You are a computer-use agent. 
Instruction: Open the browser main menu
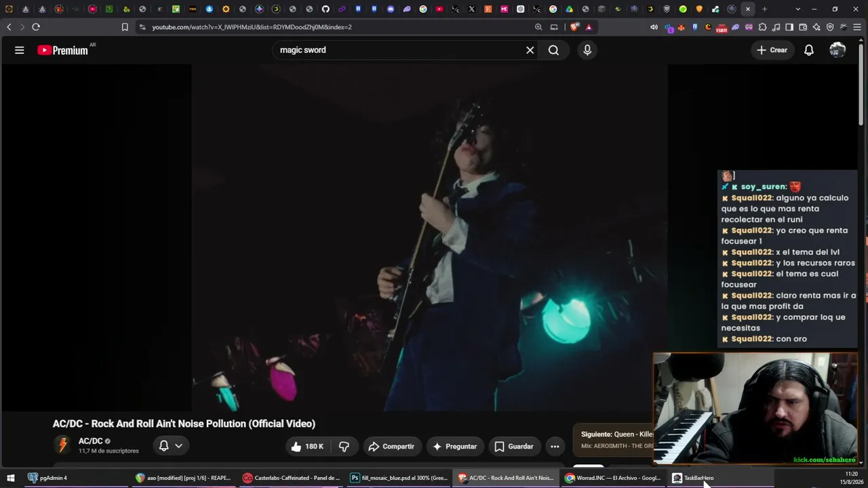coord(857,27)
